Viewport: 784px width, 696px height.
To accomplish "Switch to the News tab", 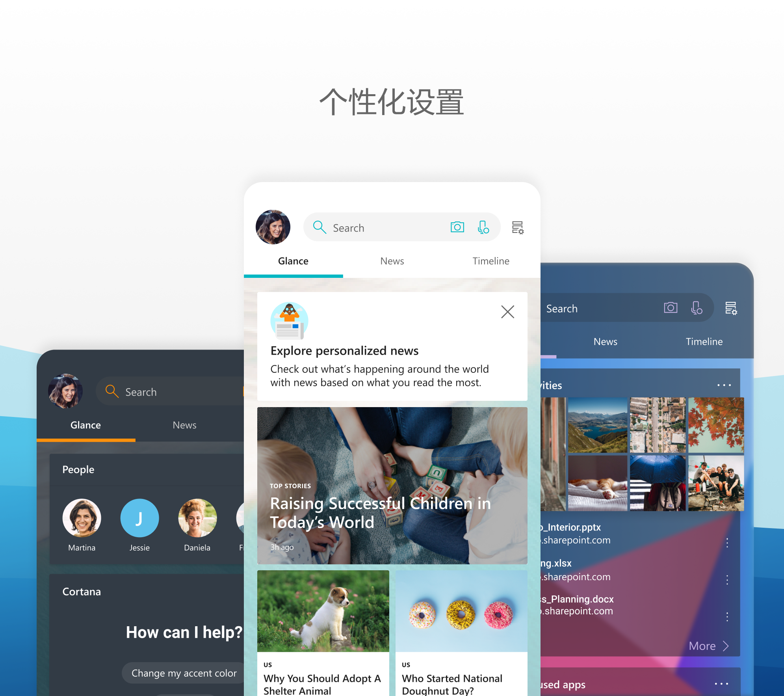I will tap(392, 261).
